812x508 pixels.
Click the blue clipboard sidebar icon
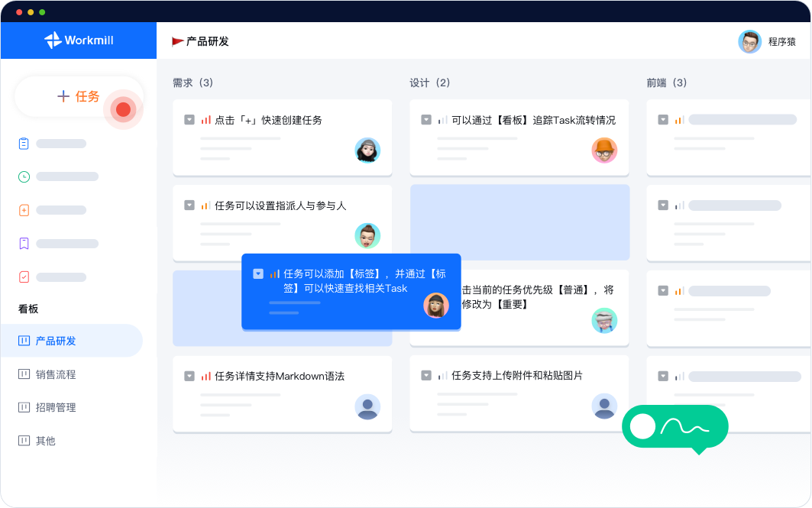click(x=24, y=144)
